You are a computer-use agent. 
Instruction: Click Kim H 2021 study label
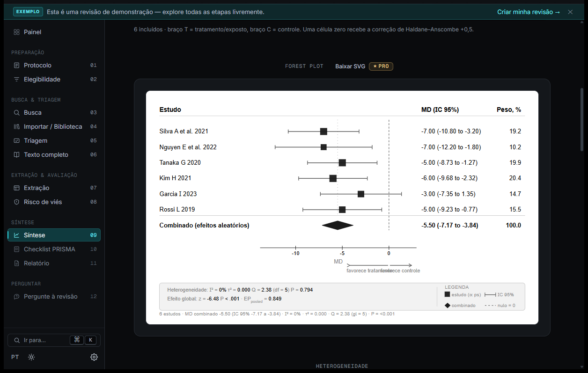click(x=175, y=178)
